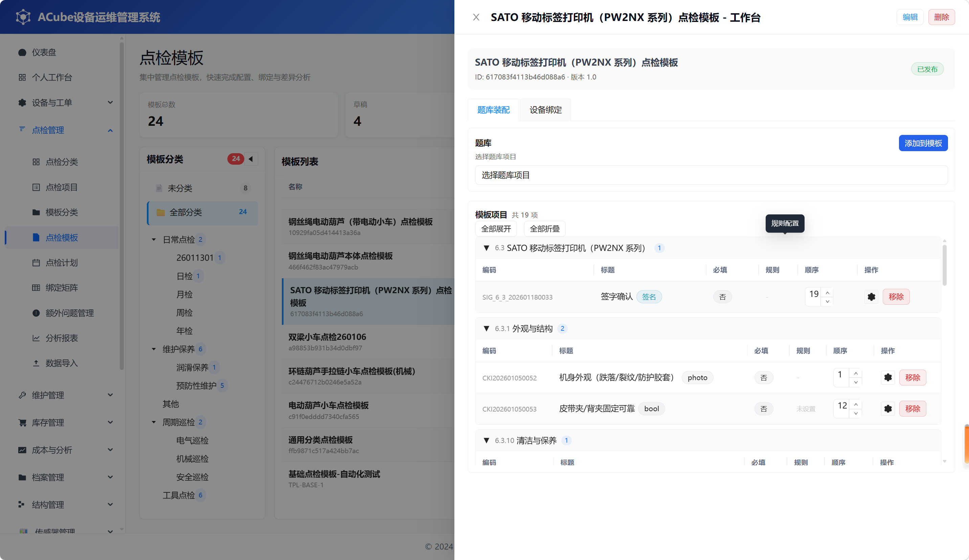Viewport: 969px width, 560px height.
Task: Select 工具点检 in the category tree
Action: pyautogui.click(x=178, y=495)
